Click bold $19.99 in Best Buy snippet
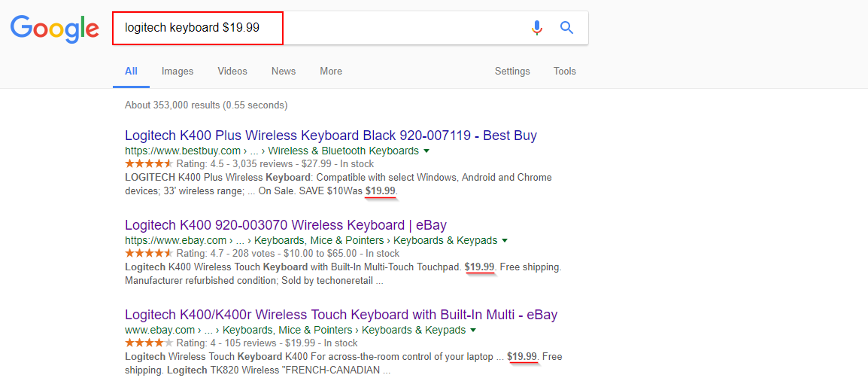This screenshot has width=868, height=381. (x=381, y=190)
